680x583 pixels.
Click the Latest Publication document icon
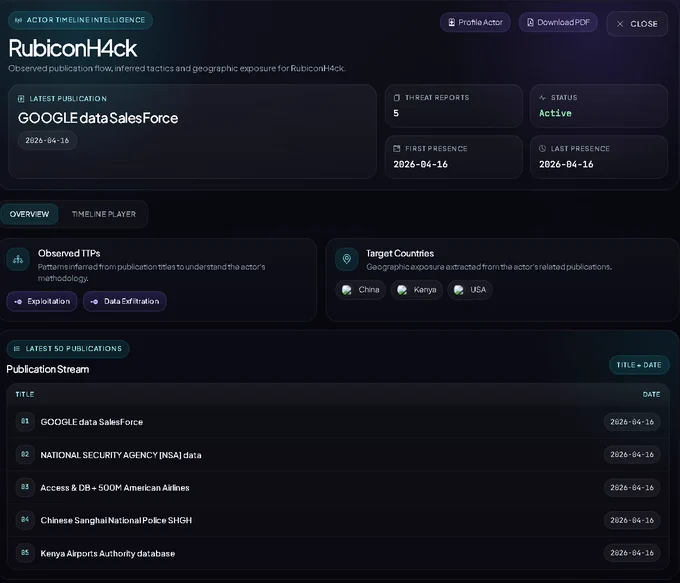tap(21, 99)
